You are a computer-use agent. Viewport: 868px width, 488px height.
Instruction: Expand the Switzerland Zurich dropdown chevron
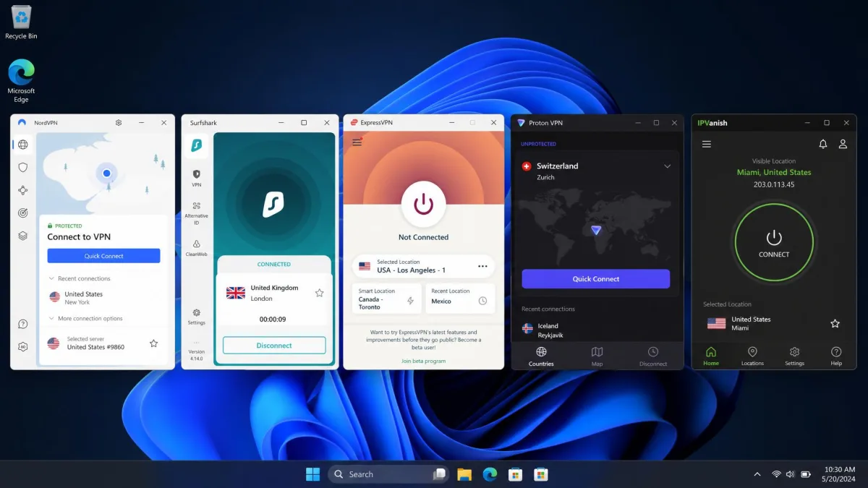pyautogui.click(x=667, y=166)
